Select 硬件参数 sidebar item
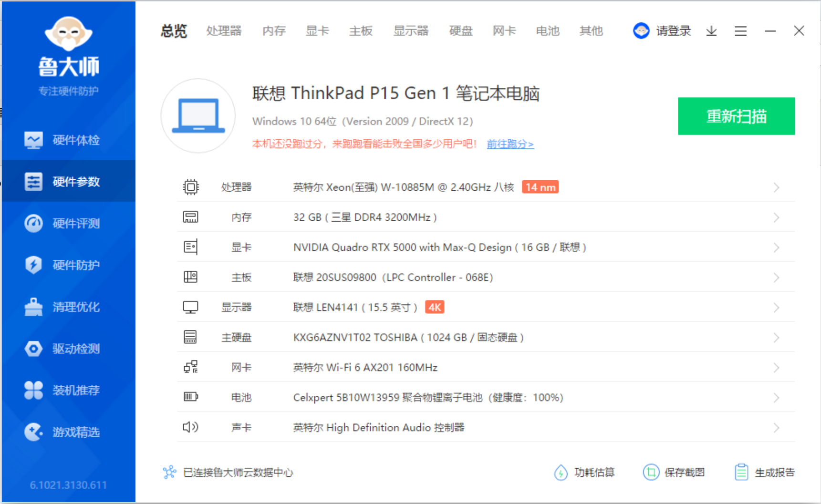Screen dimensions: 821x504 click(68, 182)
